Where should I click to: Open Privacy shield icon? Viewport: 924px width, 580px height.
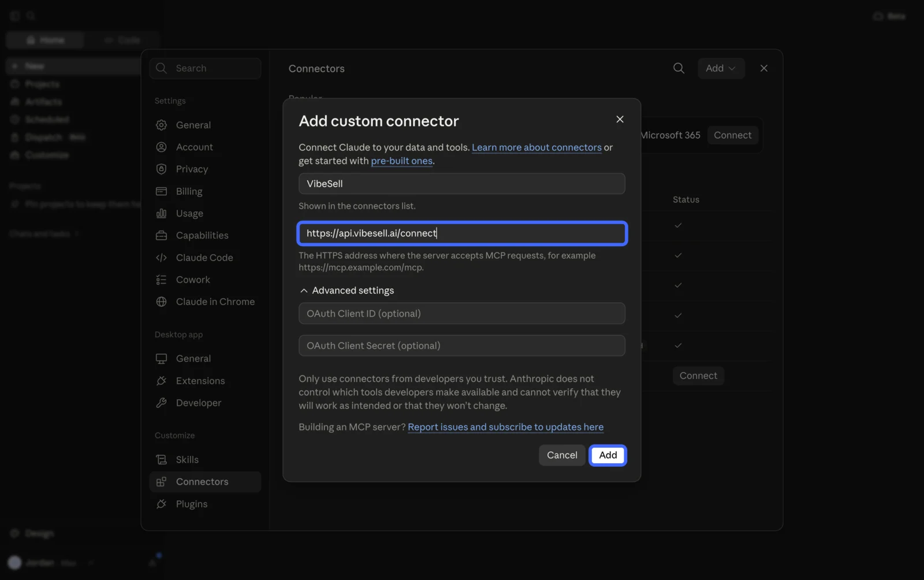[x=161, y=169]
